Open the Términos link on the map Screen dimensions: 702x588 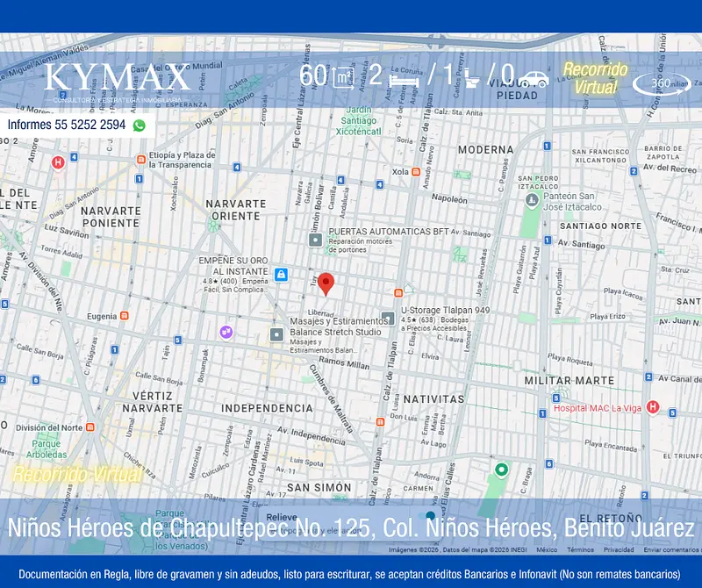coord(580,549)
